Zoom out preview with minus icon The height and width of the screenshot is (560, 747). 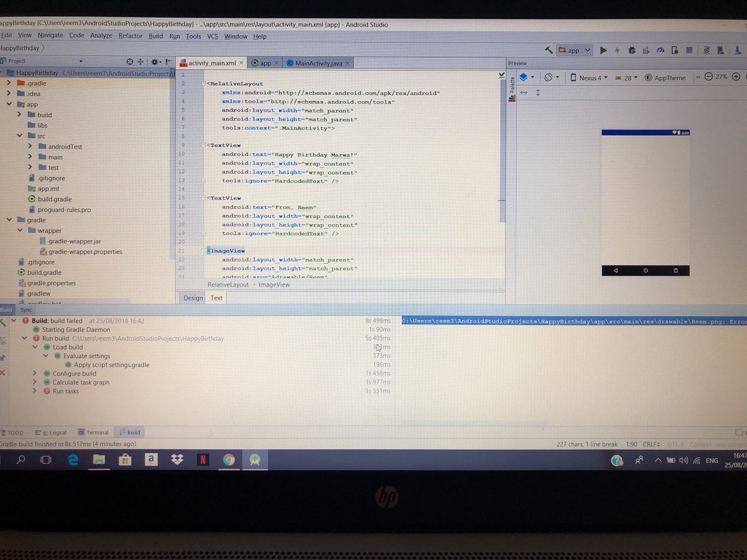click(708, 77)
